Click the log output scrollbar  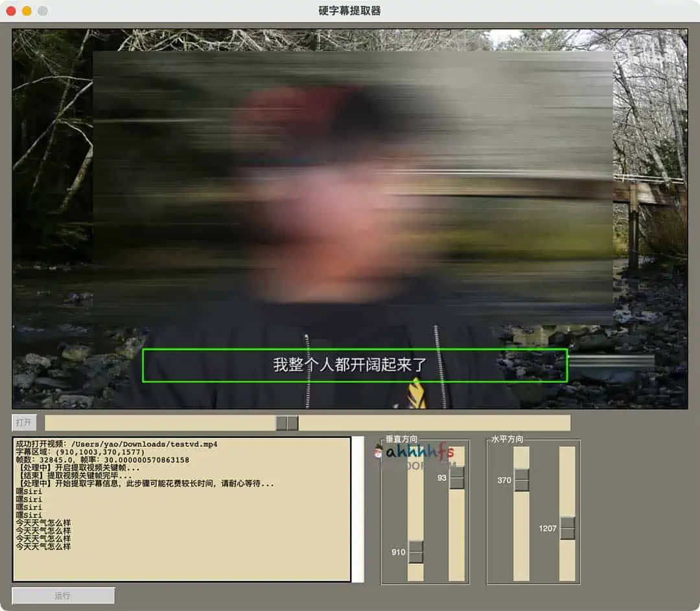coord(358,509)
